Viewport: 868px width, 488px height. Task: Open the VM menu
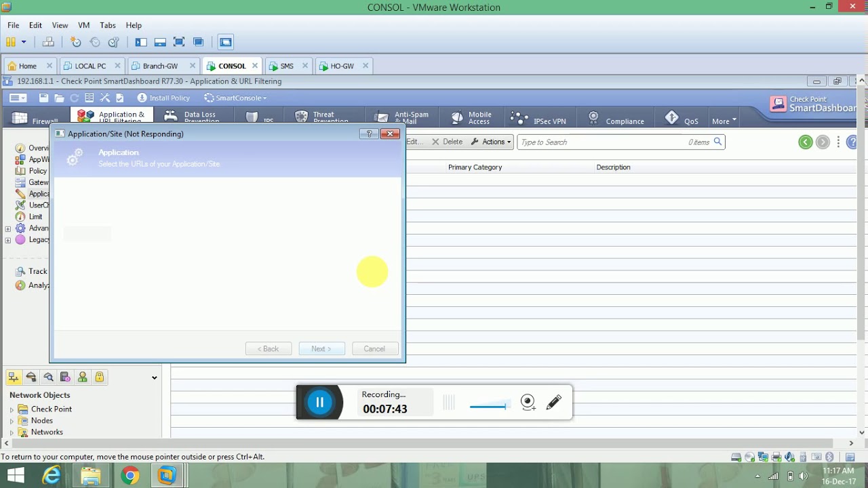pyautogui.click(x=83, y=25)
